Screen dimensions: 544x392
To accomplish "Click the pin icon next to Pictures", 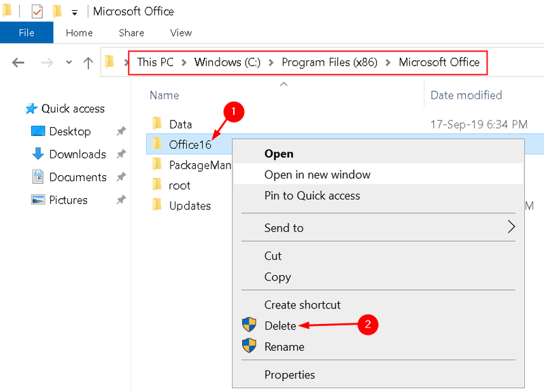I will (121, 200).
